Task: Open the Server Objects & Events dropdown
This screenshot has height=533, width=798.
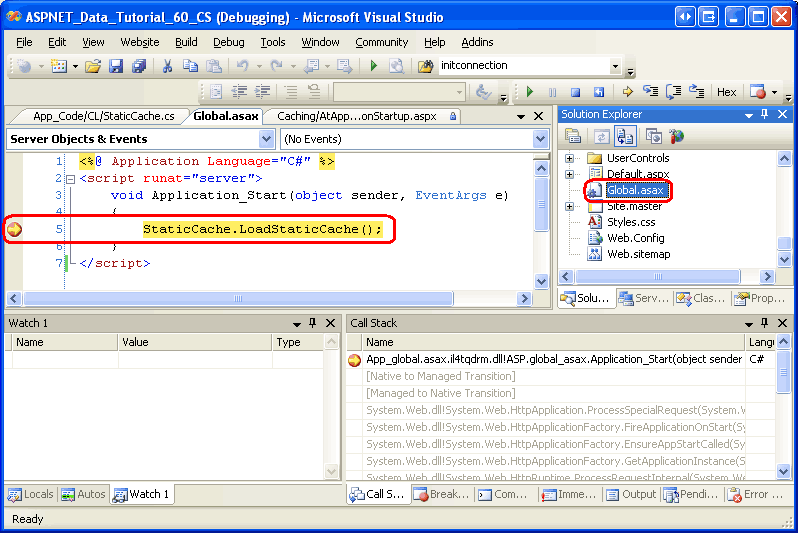Action: pos(140,139)
